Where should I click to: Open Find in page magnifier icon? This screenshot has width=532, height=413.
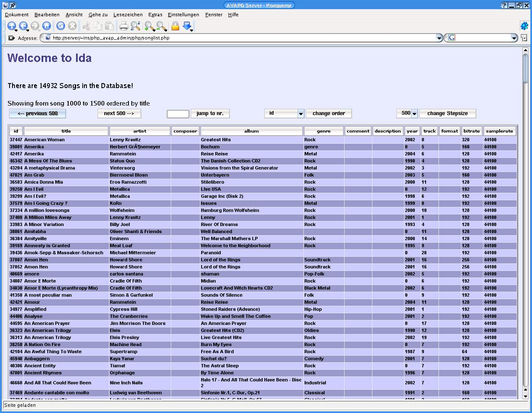pos(135,26)
